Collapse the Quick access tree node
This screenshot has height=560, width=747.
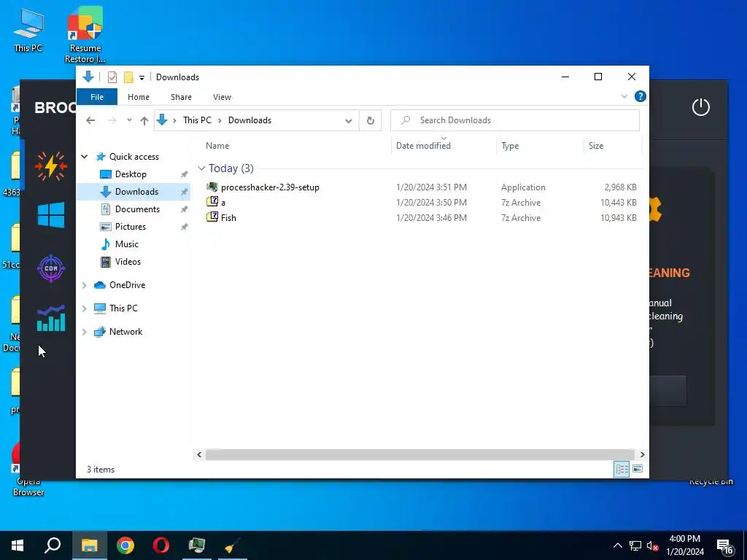(x=85, y=157)
